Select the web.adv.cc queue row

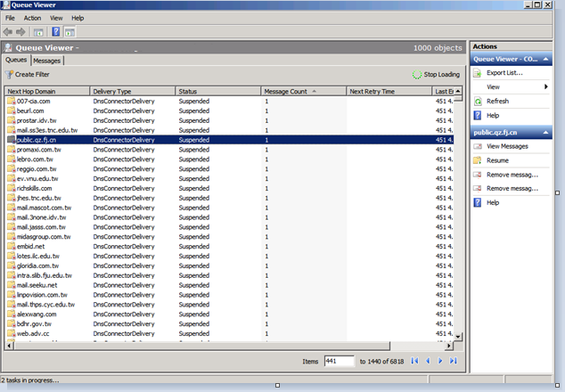coord(230,333)
